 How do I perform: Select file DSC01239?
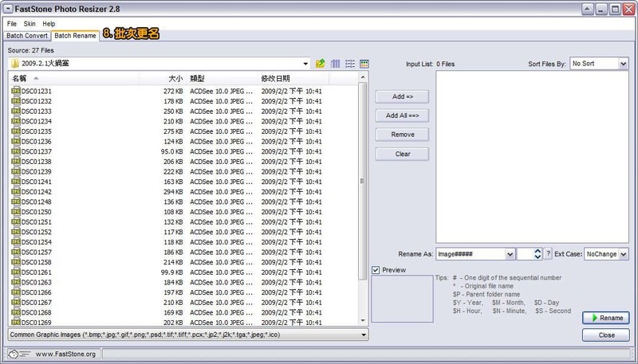click(x=36, y=172)
